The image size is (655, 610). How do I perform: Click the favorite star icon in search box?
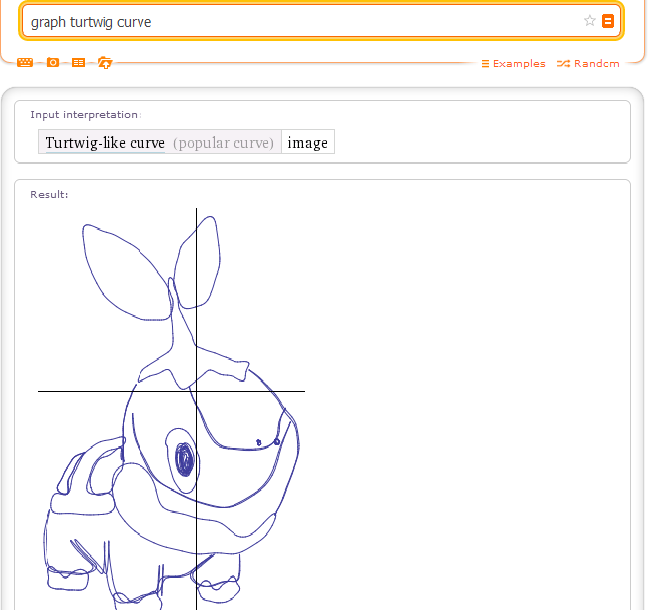(x=590, y=21)
